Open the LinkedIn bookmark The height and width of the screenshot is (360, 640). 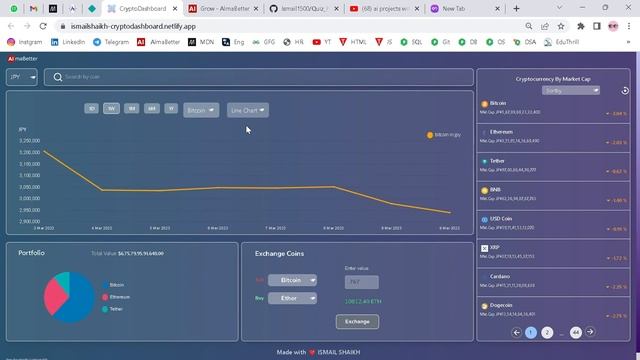(68, 42)
